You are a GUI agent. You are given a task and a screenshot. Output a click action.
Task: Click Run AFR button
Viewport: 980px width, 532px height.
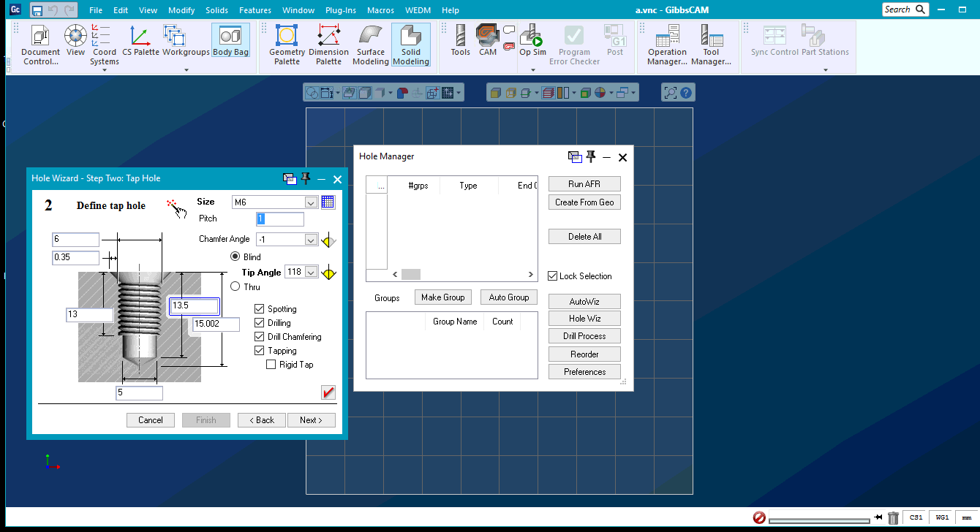click(584, 184)
